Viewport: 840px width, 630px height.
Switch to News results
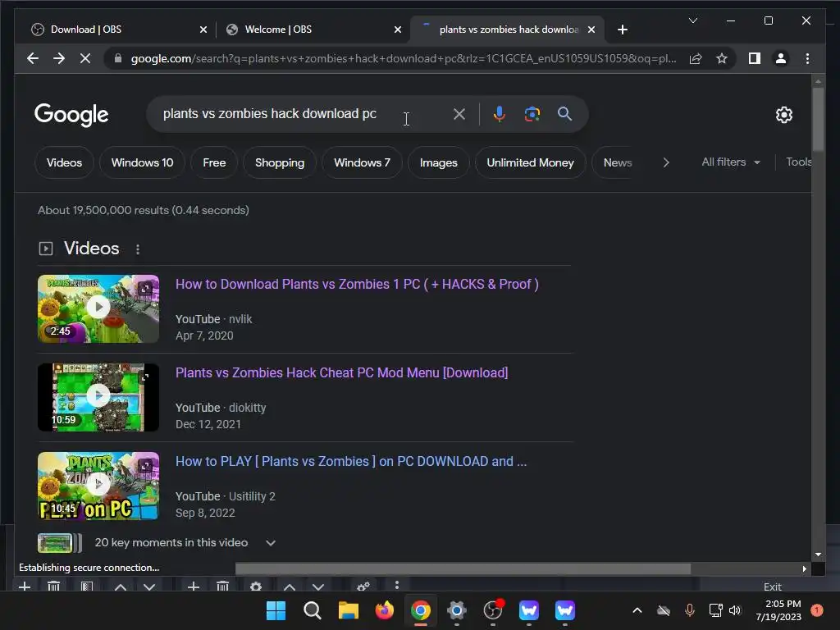(618, 162)
